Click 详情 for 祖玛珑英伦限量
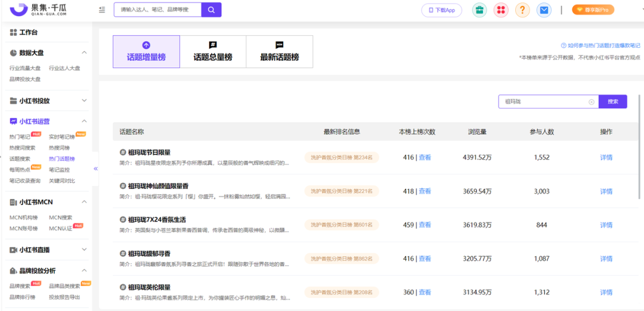644x311 pixels. coord(606,292)
